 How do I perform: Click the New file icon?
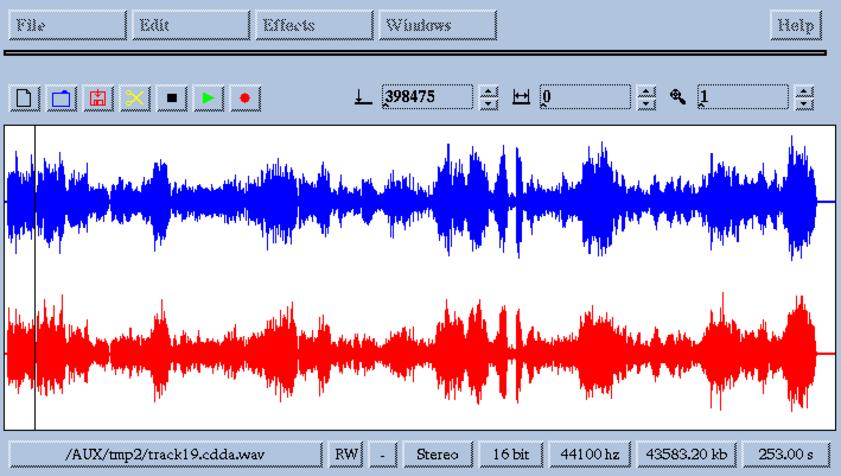24,98
